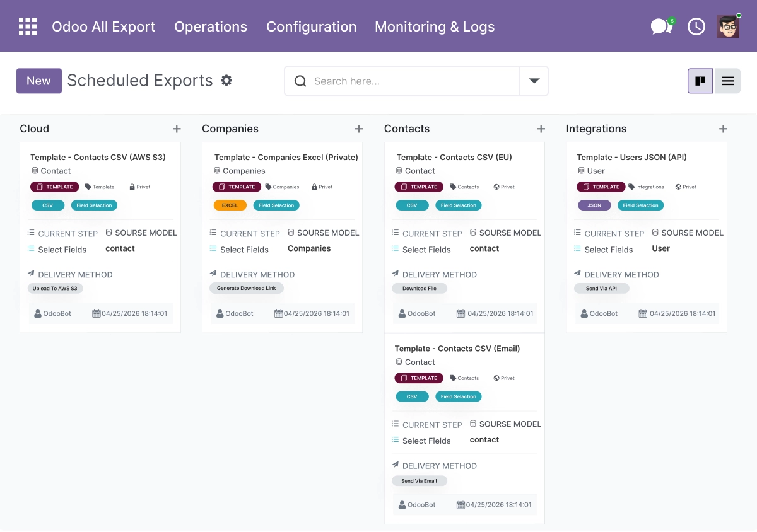Viewport: 757px width, 532px height.
Task: Click OdooBot on Contacts CSV (Email) card
Action: point(421,505)
